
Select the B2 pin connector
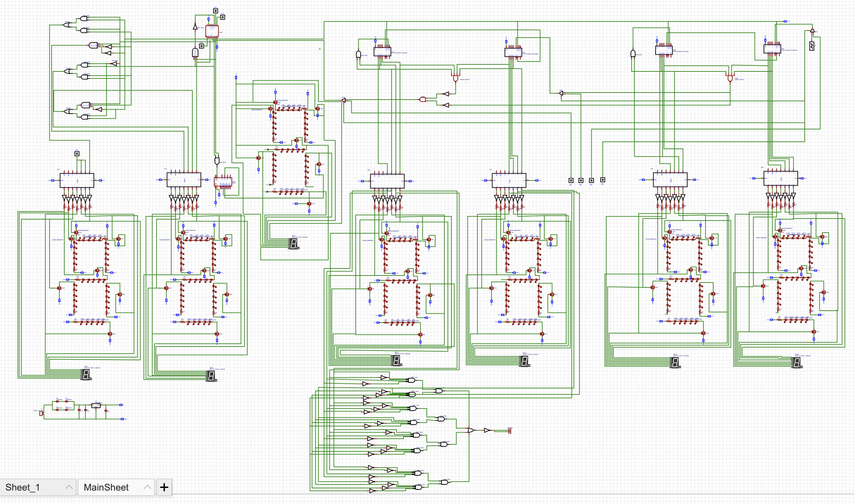pos(581,181)
